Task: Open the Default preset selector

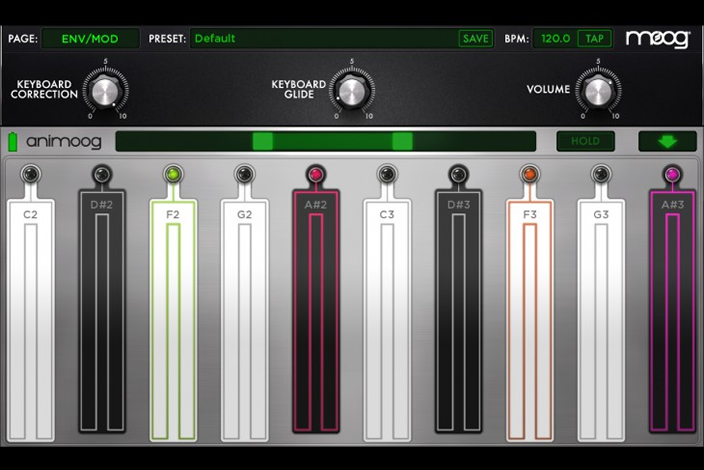Action: [323, 39]
